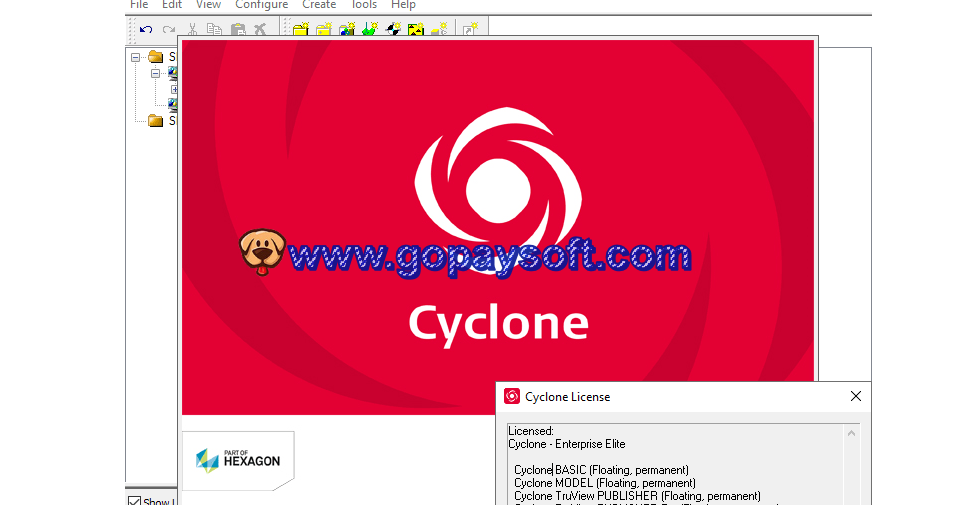Click the clipboard Paste icon
Screen dimensions: 980x505
pyautogui.click(x=238, y=29)
